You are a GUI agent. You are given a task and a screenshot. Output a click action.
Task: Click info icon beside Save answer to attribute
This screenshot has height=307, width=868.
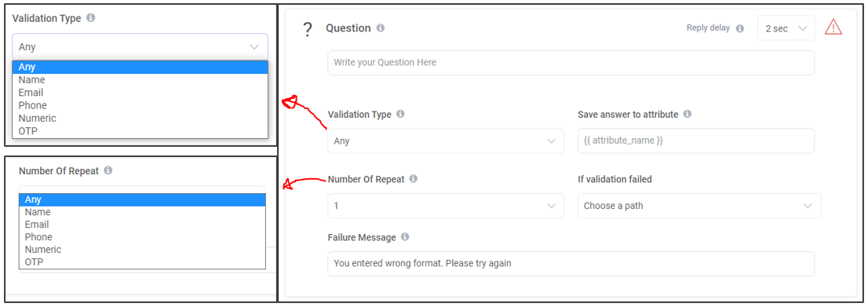687,114
